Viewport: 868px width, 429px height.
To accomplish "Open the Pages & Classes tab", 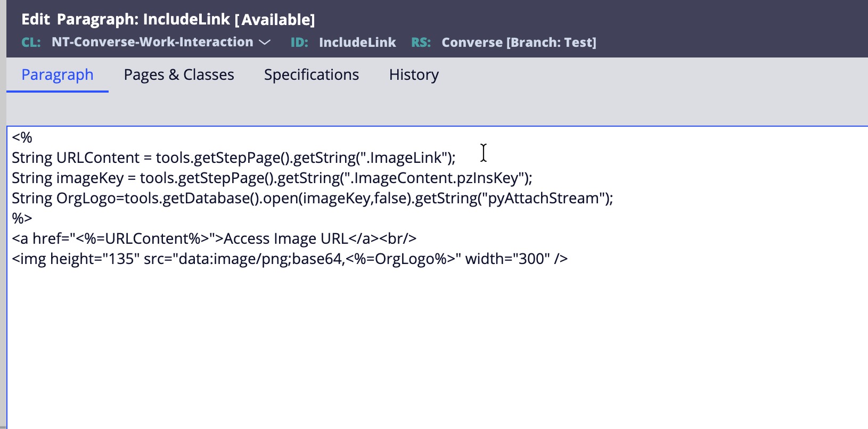I will [x=179, y=75].
